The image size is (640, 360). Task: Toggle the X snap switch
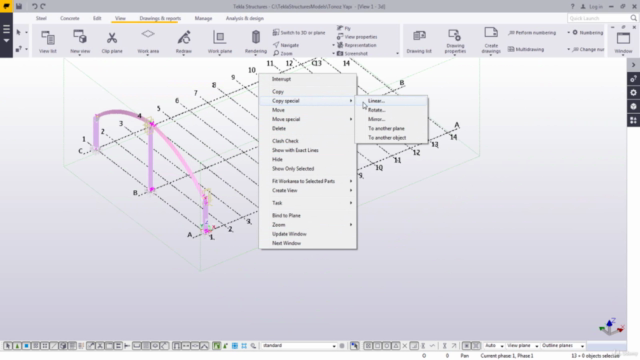tap(405, 346)
